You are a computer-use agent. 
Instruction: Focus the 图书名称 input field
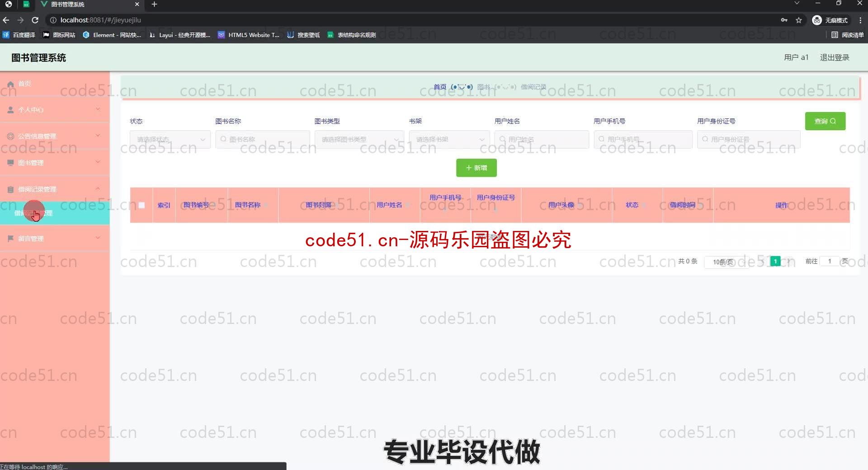[x=262, y=139]
